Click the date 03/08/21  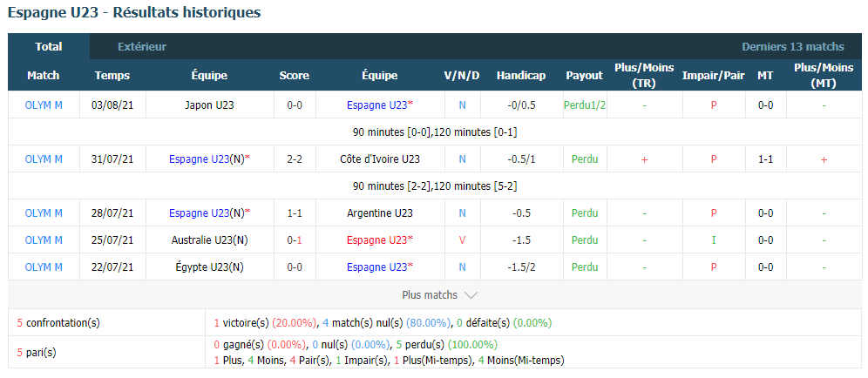click(112, 105)
